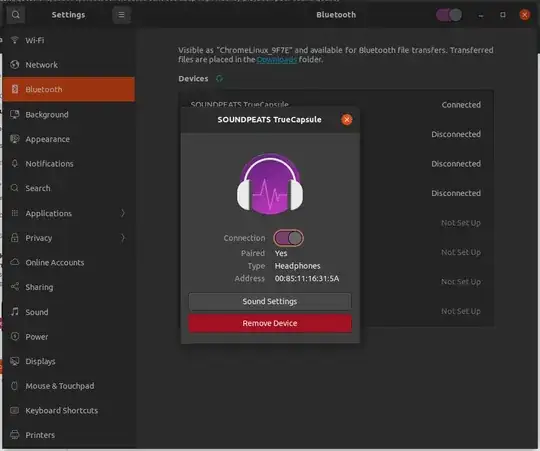Click the red Remove Device button
The height and width of the screenshot is (451, 540).
(270, 323)
